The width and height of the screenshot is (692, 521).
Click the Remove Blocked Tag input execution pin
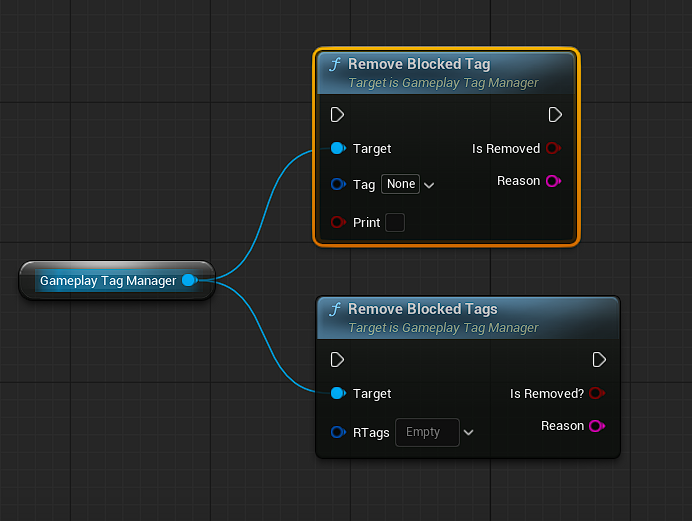pyautogui.click(x=337, y=114)
